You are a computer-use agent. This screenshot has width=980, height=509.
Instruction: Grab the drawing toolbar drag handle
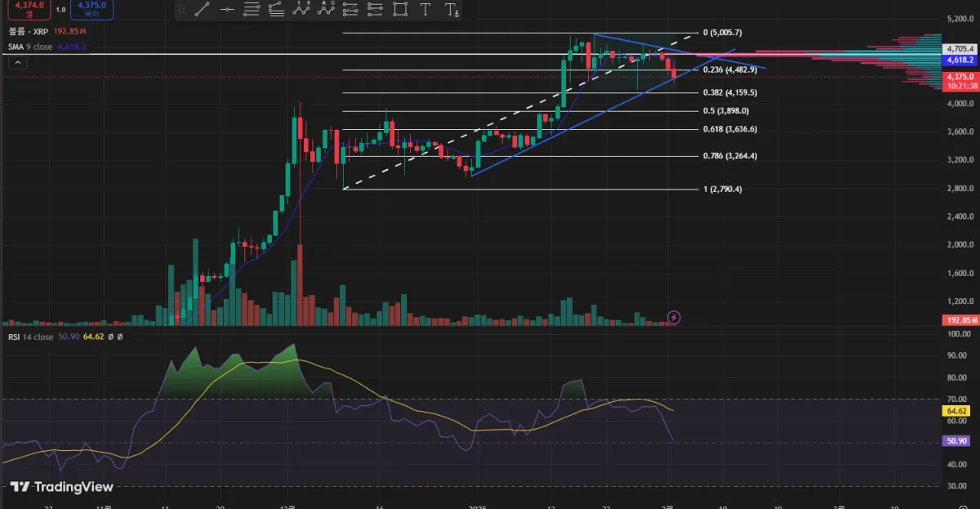[x=181, y=10]
